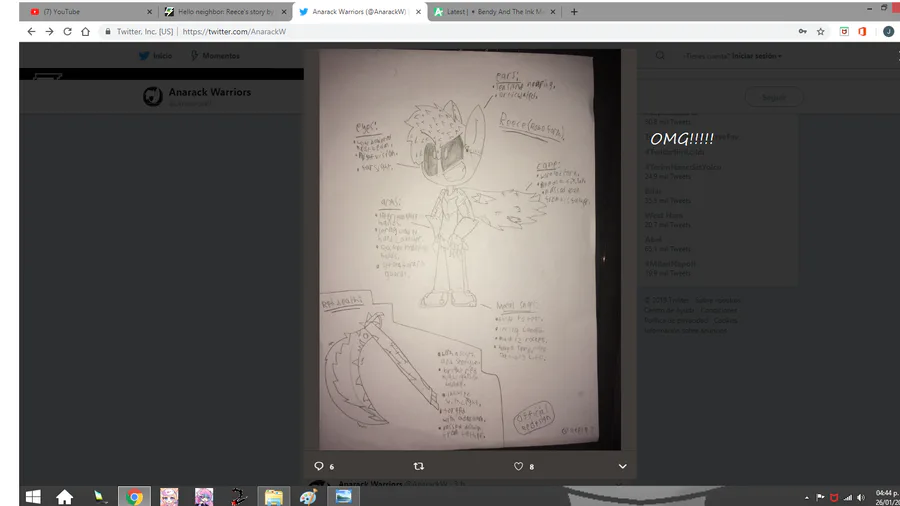The width and height of the screenshot is (900, 506).
Task: Open the Iniciar sesión dropdown
Action: pyautogui.click(x=757, y=56)
